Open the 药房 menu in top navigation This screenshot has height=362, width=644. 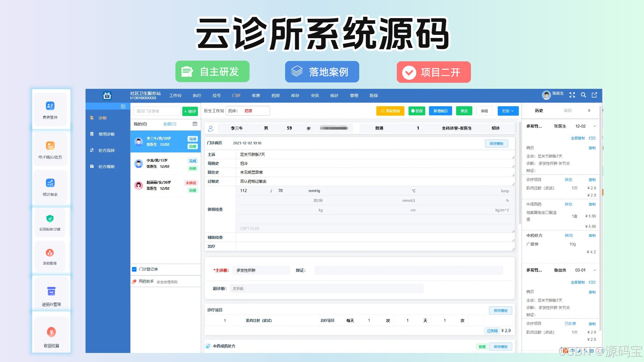[x=275, y=96]
